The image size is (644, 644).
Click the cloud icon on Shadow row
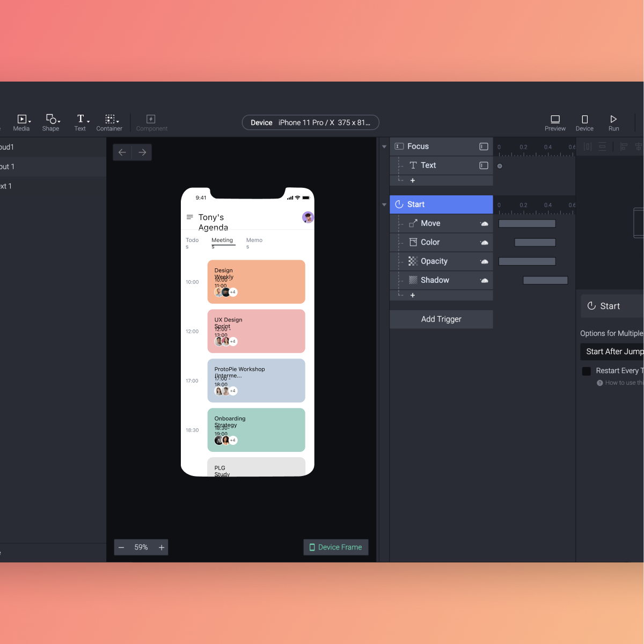coord(484,280)
